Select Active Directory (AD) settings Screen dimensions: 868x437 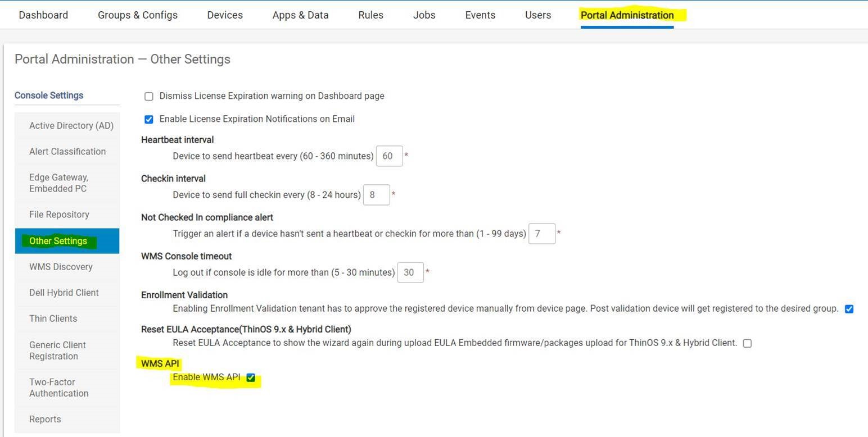click(71, 125)
